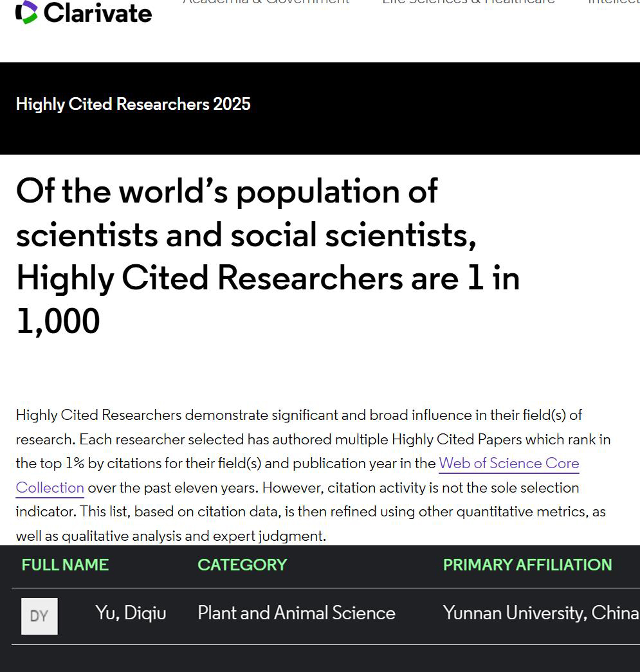
Task: Sort by the CATEGORY column header
Action: 242,565
